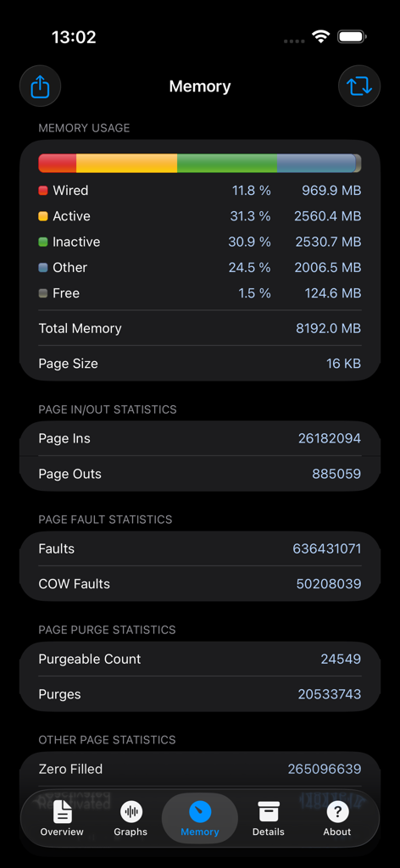The height and width of the screenshot is (868, 400).
Task: Select the COW Faults label
Action: [x=74, y=584]
